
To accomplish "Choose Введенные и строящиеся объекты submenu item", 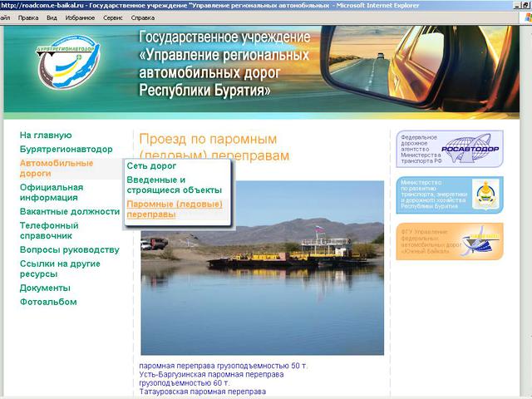I will [174, 185].
